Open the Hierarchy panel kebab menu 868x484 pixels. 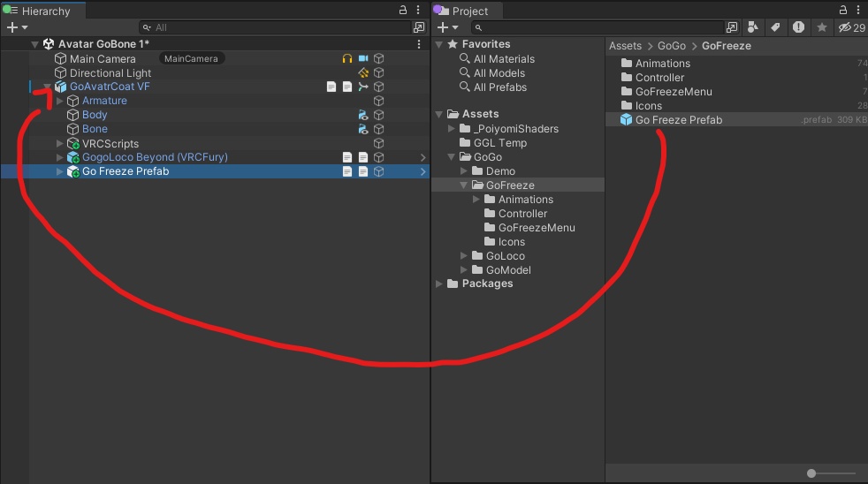tap(418, 10)
